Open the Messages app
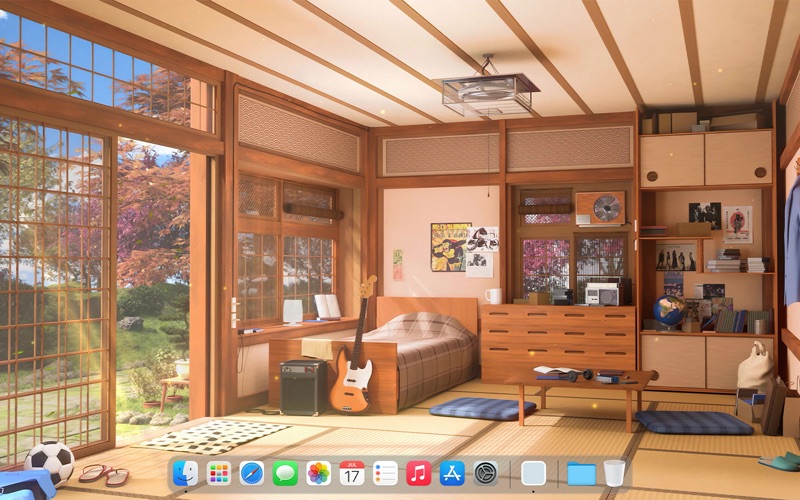Screen dimensions: 800x500 click(285, 473)
